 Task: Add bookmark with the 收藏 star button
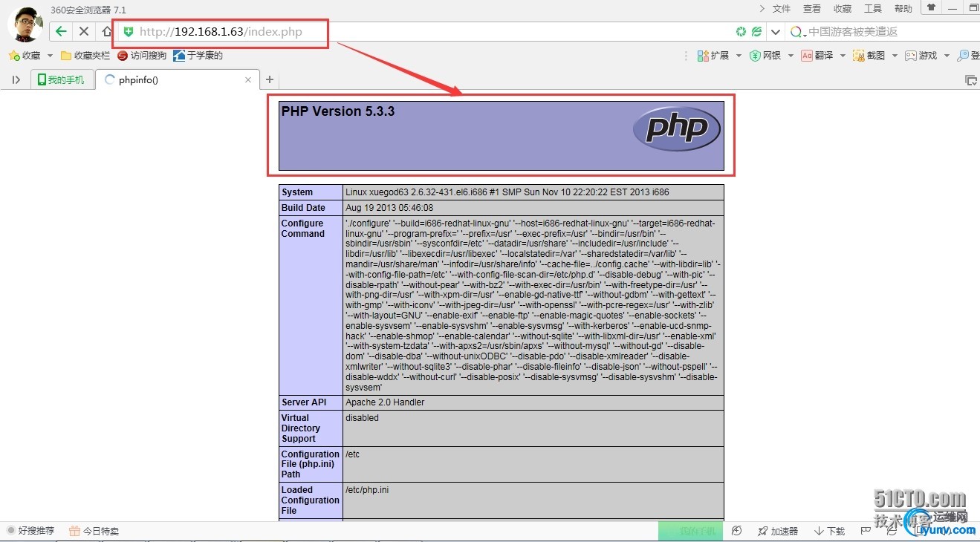(x=25, y=56)
